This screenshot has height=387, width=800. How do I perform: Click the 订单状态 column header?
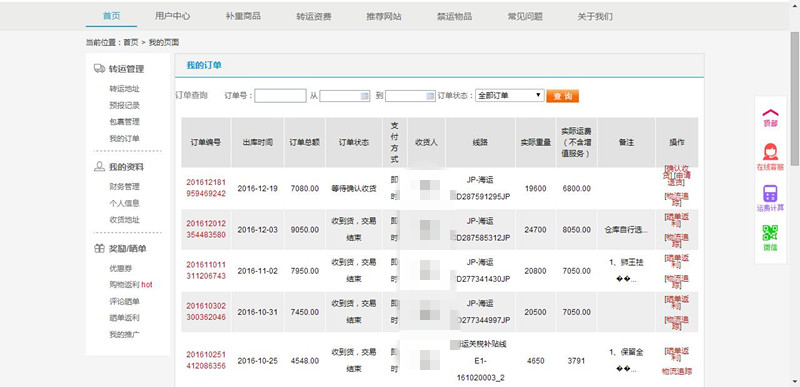[x=354, y=143]
